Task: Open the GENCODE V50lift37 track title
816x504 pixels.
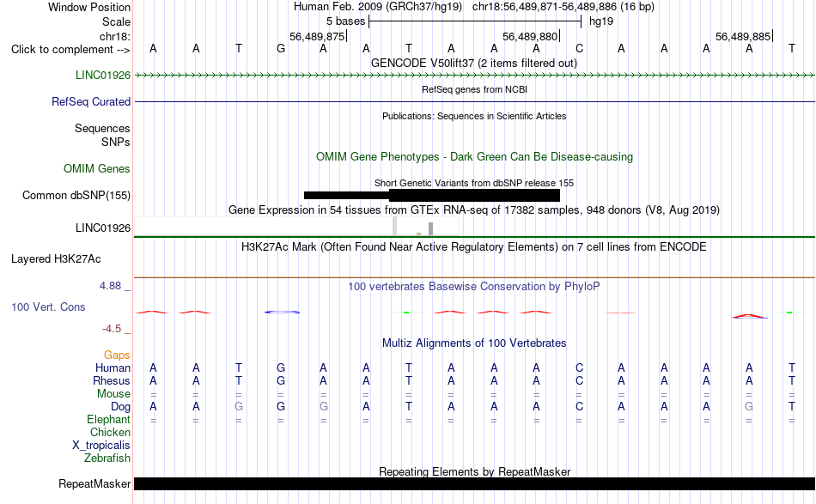Action: click(474, 63)
